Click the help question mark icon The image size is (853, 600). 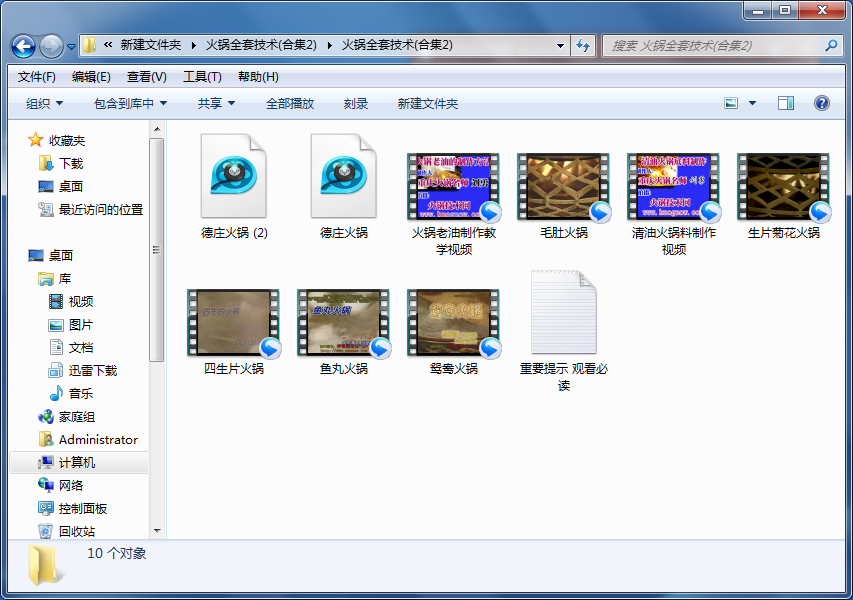click(821, 103)
